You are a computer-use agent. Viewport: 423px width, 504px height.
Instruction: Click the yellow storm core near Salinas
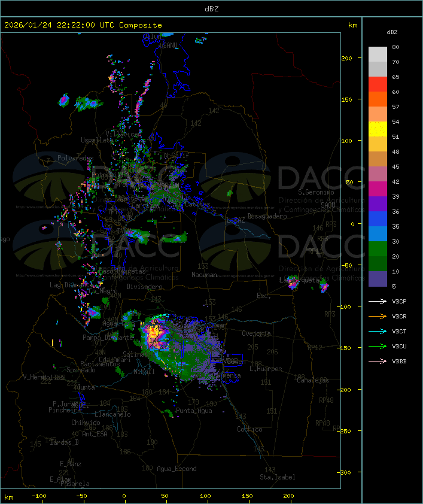tap(154, 331)
